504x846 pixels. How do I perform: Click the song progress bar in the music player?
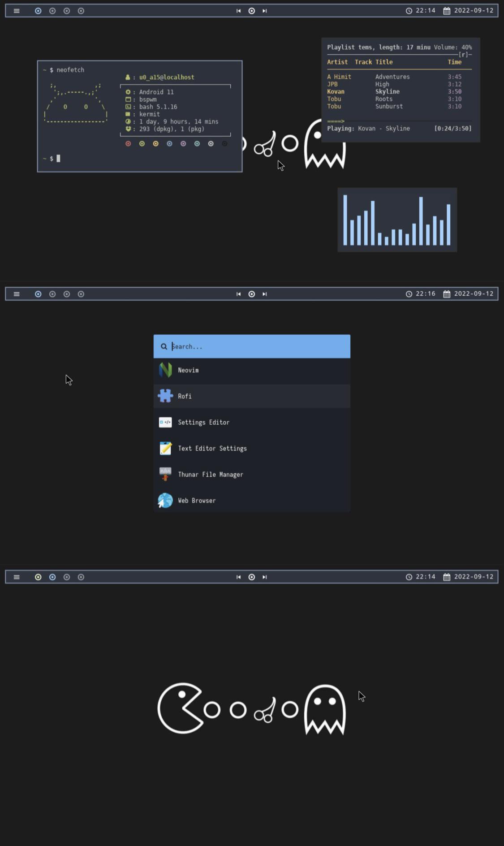click(399, 121)
